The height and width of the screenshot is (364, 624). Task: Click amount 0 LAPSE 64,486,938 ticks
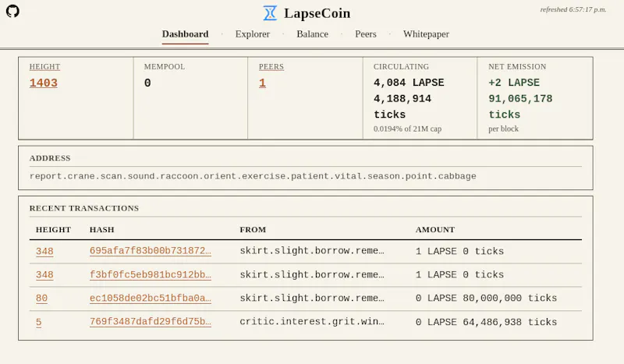click(486, 322)
